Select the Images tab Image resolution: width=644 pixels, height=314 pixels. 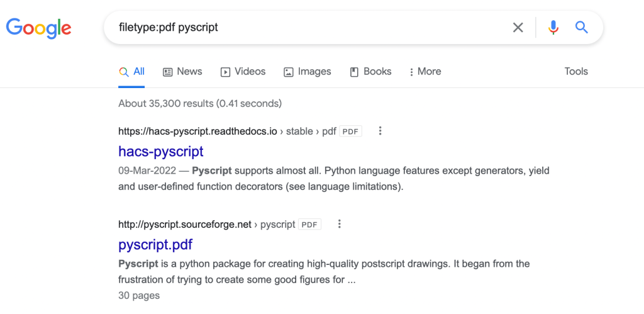pyautogui.click(x=307, y=72)
